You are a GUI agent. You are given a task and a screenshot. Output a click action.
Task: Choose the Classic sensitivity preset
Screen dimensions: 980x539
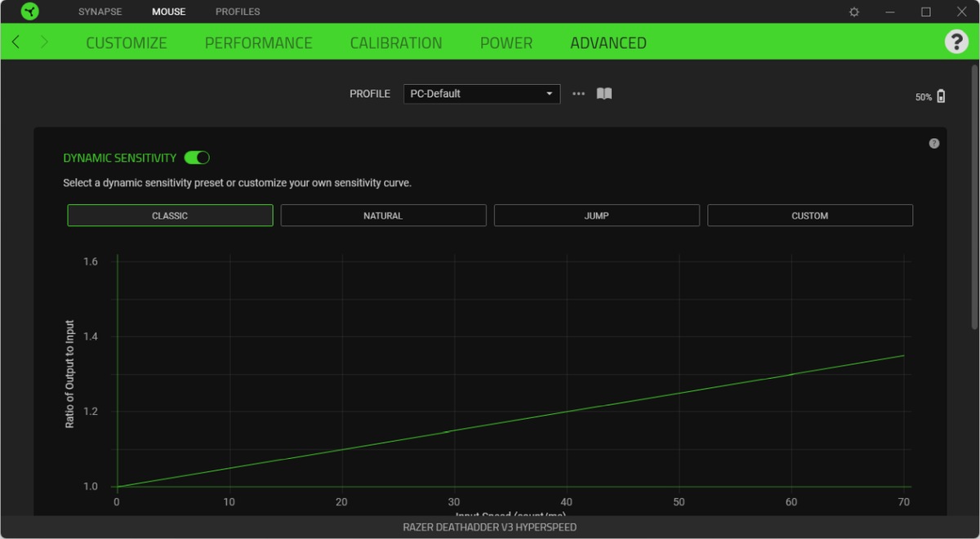tap(170, 216)
